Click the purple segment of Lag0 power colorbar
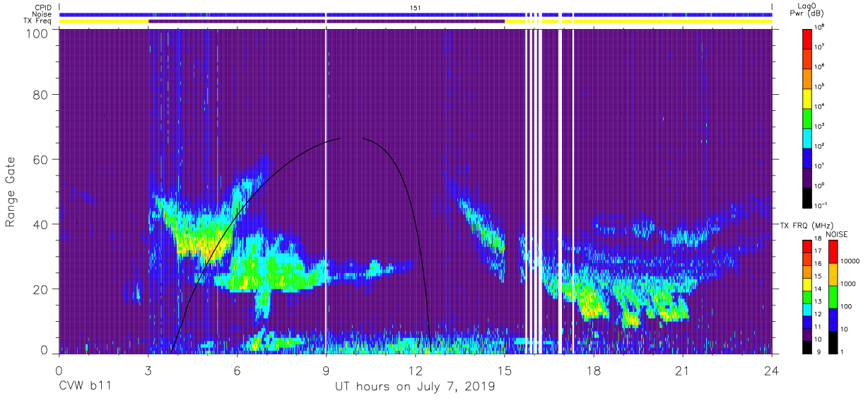This screenshot has height=401, width=868. pyautogui.click(x=807, y=178)
